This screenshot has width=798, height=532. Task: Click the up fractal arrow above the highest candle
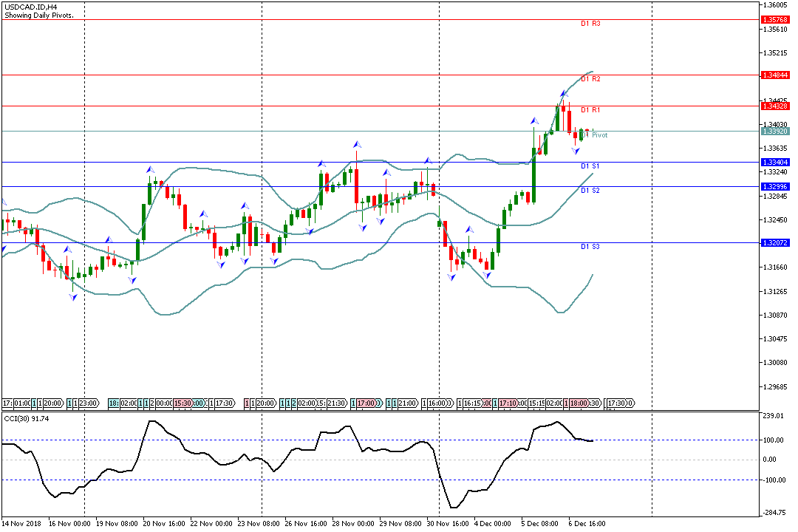click(x=564, y=93)
